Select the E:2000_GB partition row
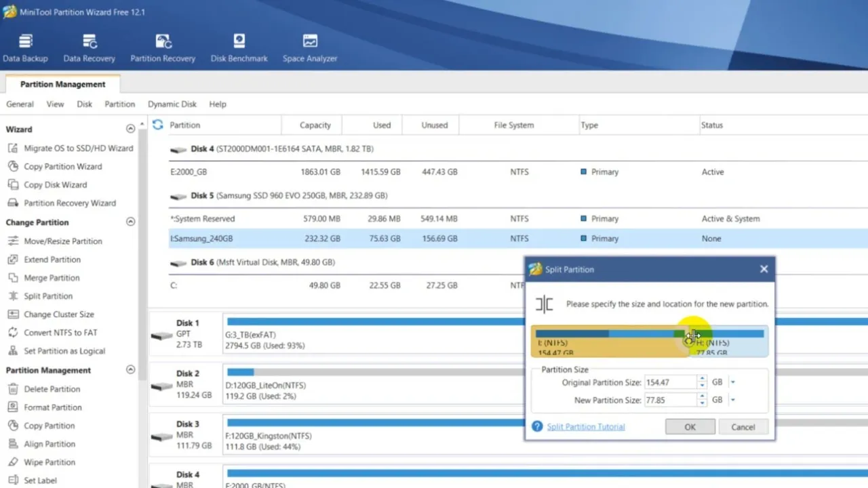Viewport: 868px width, 488px height. (518, 171)
